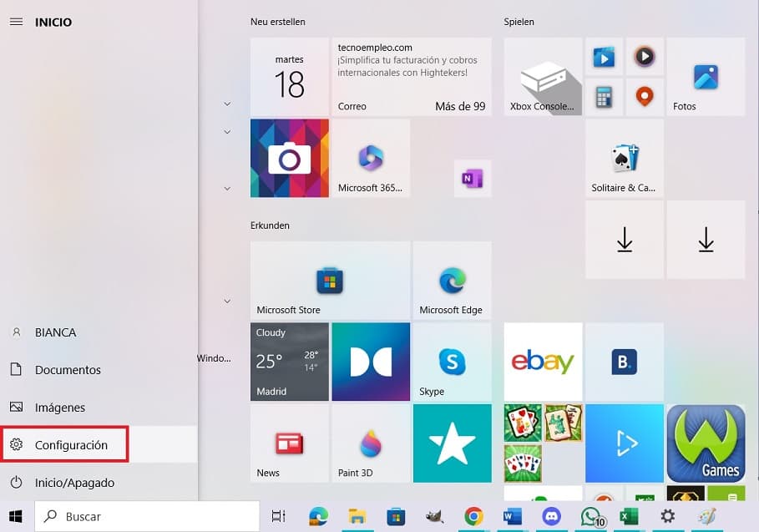Open the News tile
759x532 pixels.
pyautogui.click(x=290, y=443)
